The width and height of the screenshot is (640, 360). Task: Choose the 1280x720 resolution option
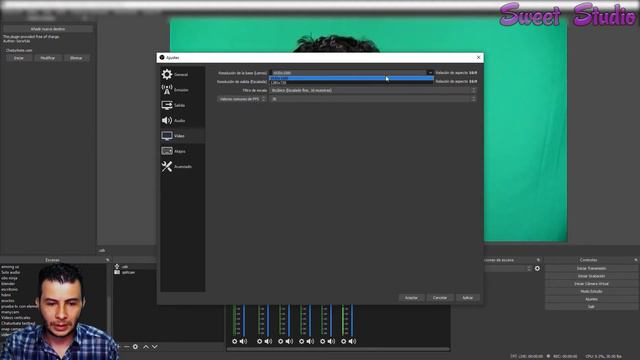(351, 82)
